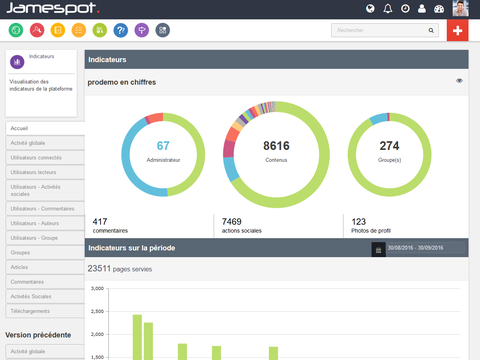Viewport: 480px width, 360px height.
Task: Open Utilisateurs - Auteurs
Action: pos(45,223)
